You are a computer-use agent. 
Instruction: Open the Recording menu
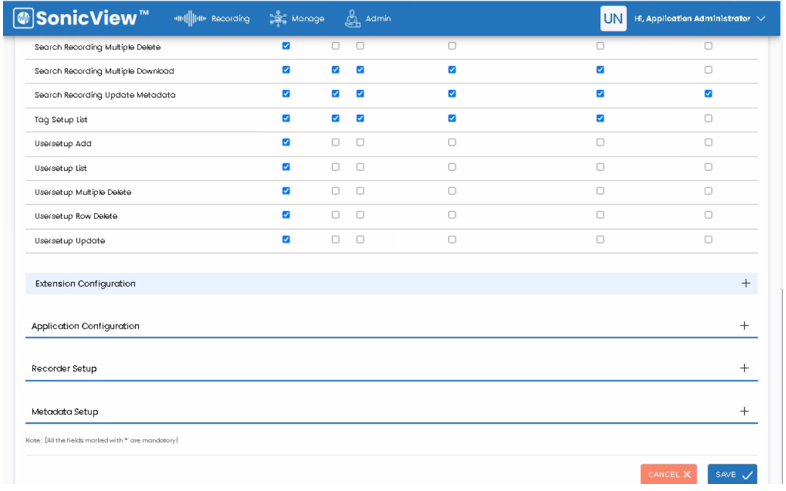[212, 19]
